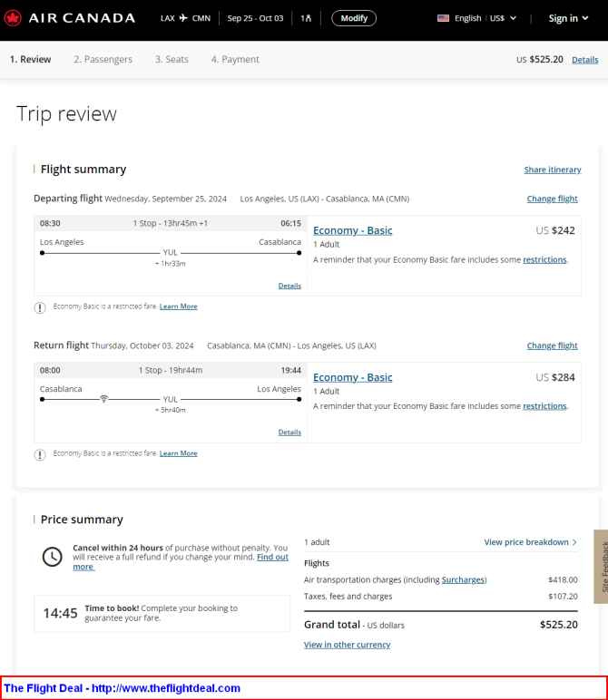Image resolution: width=608 pixels, height=700 pixels.
Task: Open the English US$ language dropdown
Action: [x=485, y=18]
